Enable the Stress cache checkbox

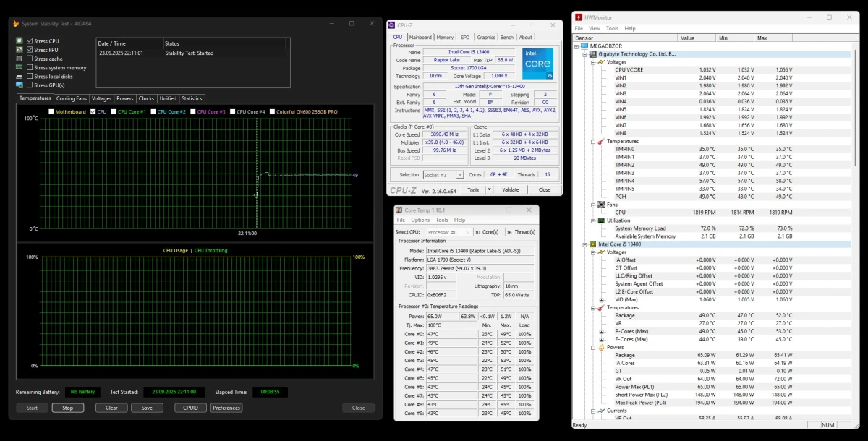30,59
